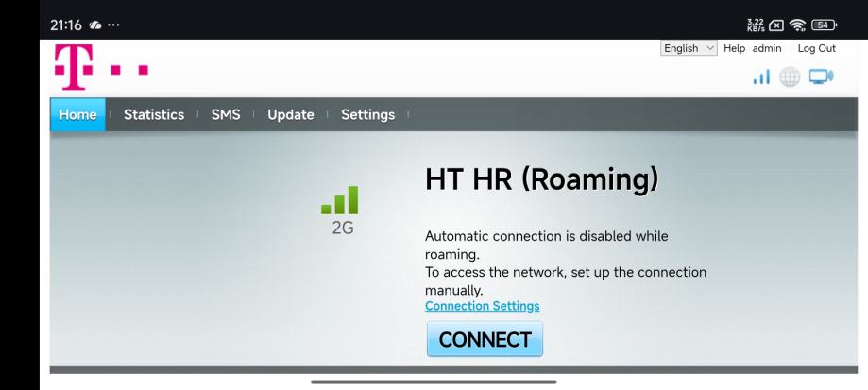868x390 pixels.
Task: Switch to the Statistics tab
Action: point(154,114)
